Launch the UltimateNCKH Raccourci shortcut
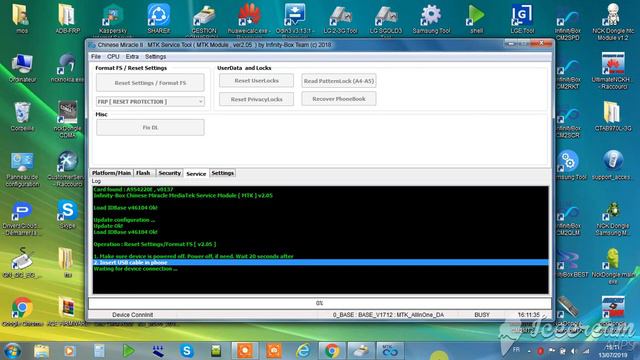 pyautogui.click(x=613, y=70)
